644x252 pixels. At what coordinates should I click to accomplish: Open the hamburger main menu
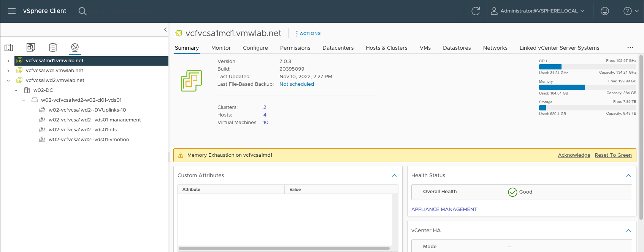point(12,11)
